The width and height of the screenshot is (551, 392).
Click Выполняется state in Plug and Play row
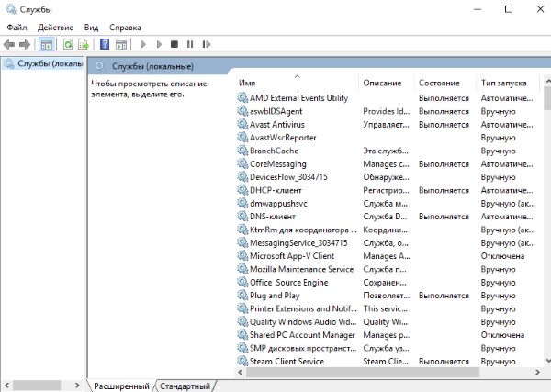coord(444,296)
